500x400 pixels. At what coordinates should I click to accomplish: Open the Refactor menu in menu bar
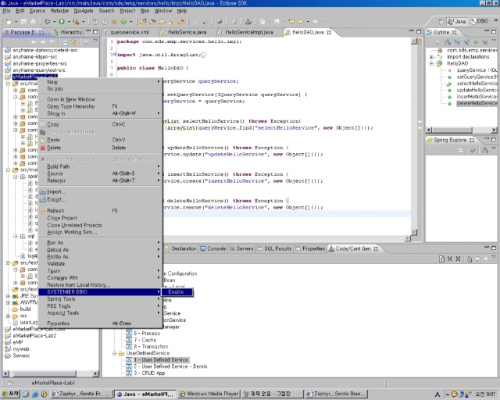(x=60, y=11)
